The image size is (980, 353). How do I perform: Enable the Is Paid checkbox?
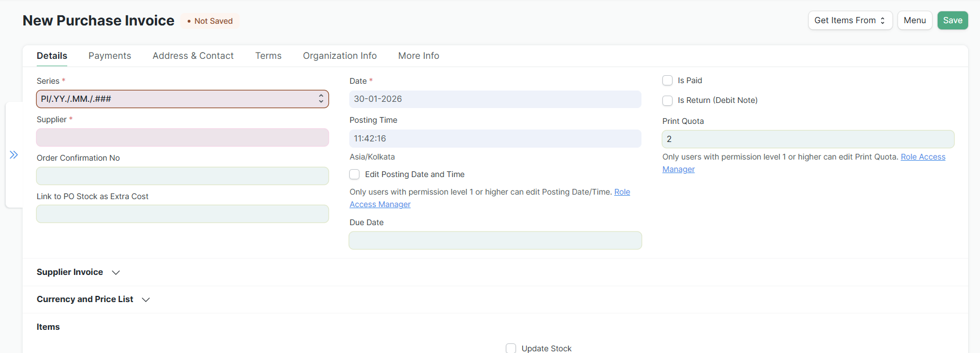(667, 80)
